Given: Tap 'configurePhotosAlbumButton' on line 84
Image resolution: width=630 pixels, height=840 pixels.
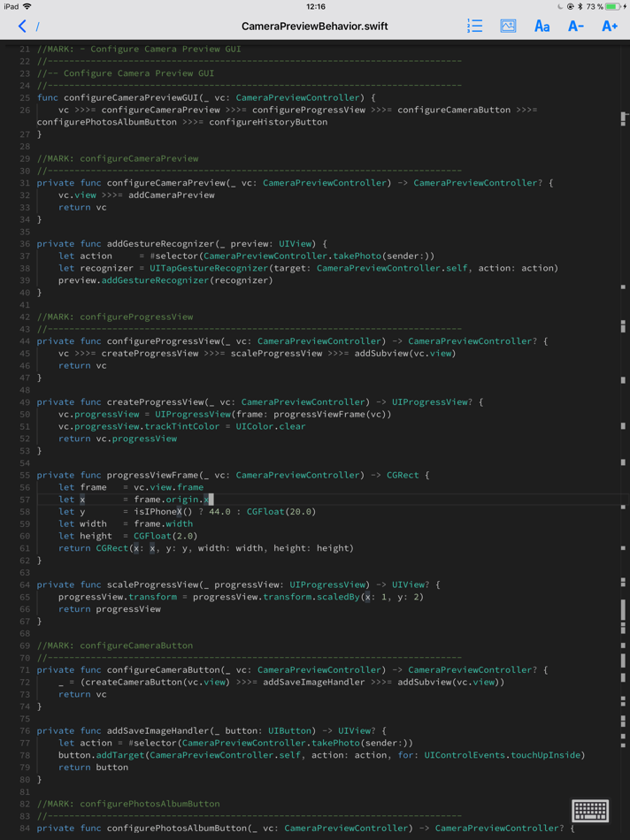Looking at the screenshot, I should pos(177,829).
